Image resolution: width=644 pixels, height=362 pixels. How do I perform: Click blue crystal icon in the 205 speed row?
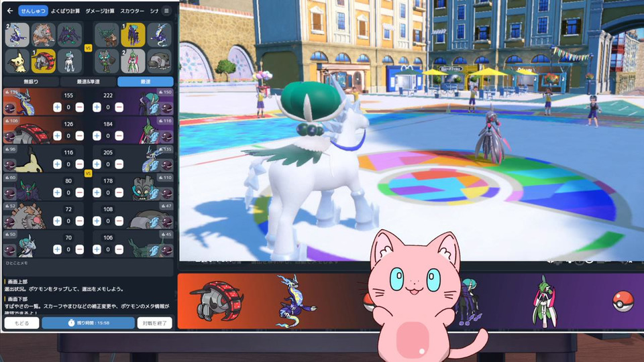click(x=154, y=165)
